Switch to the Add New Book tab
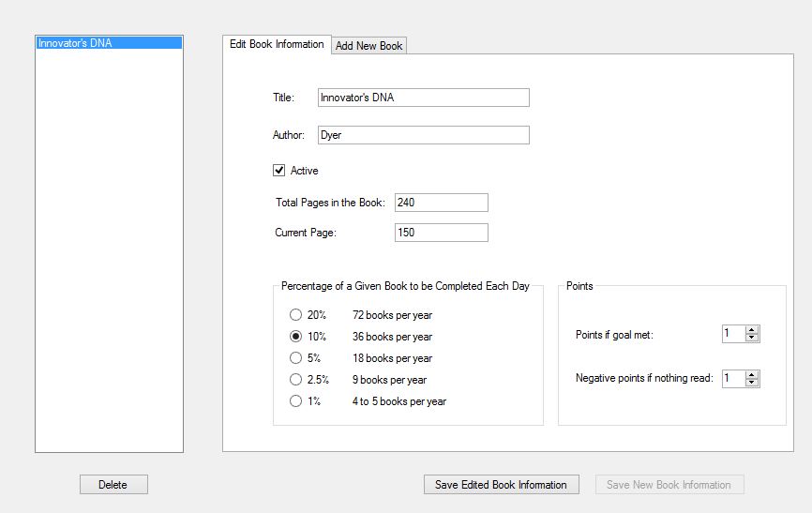Image resolution: width=812 pixels, height=513 pixels. coord(368,46)
